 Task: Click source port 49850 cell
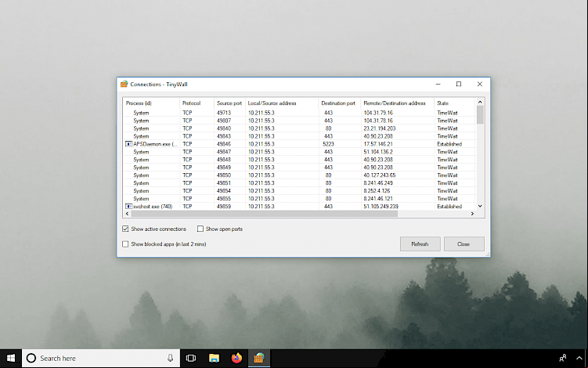224,175
